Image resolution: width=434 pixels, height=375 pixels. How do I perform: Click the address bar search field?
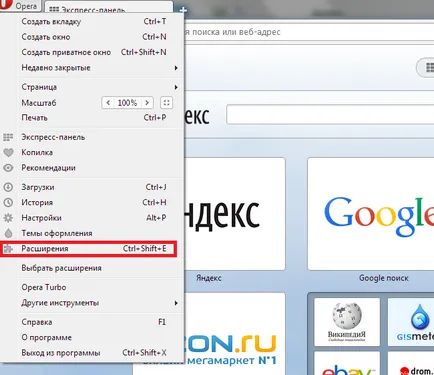(308, 32)
